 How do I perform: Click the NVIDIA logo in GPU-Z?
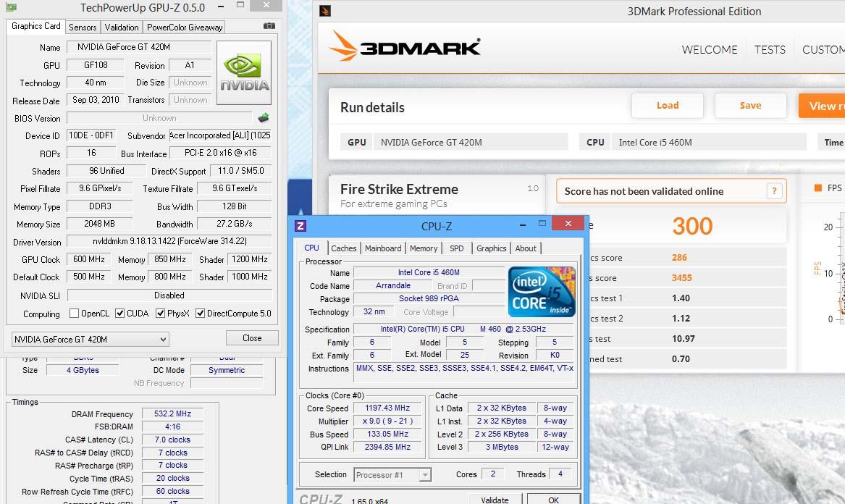(x=244, y=72)
